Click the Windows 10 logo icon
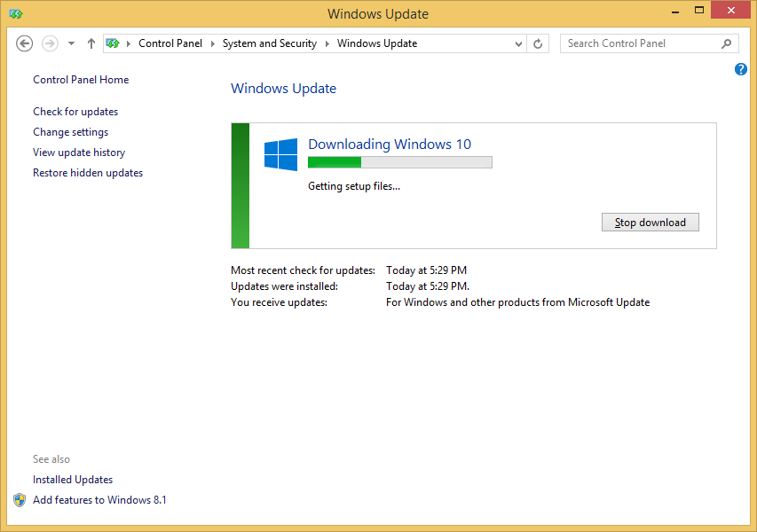This screenshot has height=532, width=757. click(x=281, y=154)
